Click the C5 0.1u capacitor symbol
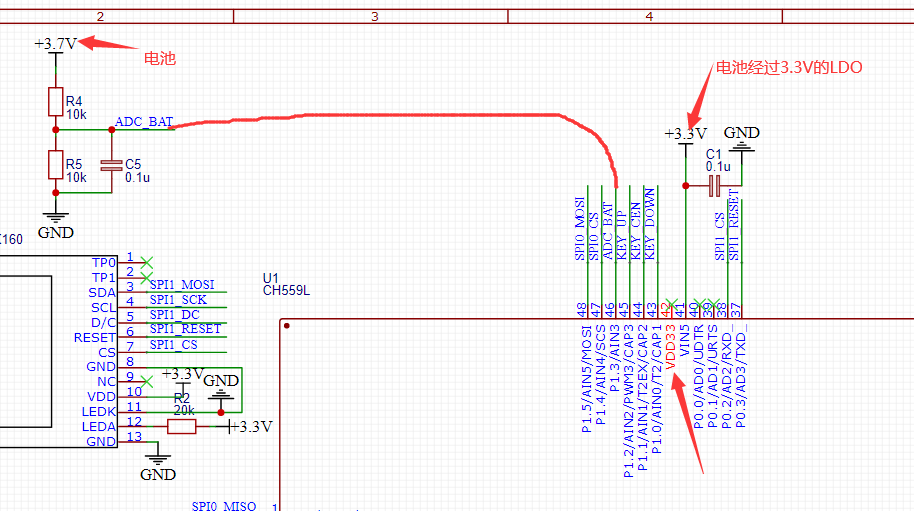The width and height of the screenshot is (914, 511). (110, 164)
